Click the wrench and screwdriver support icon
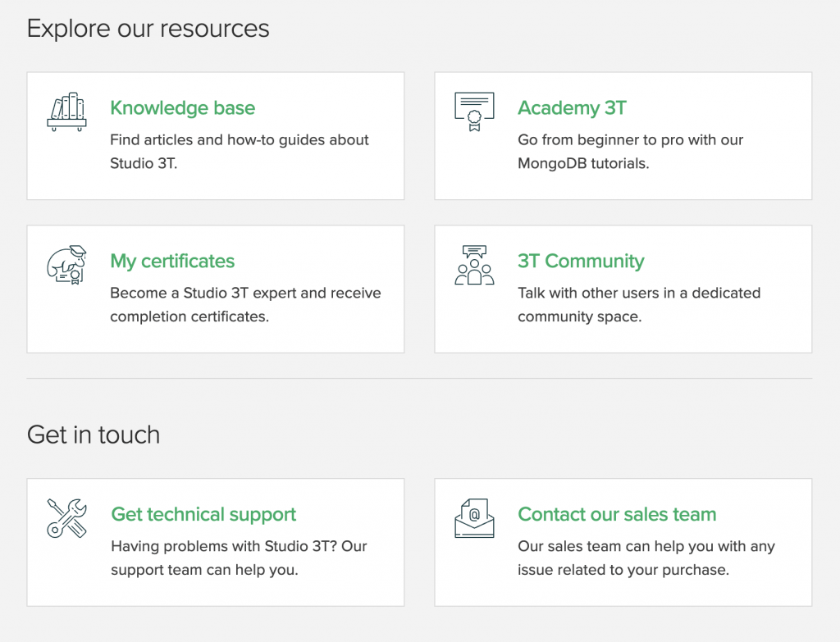The image size is (840, 642). 67,517
